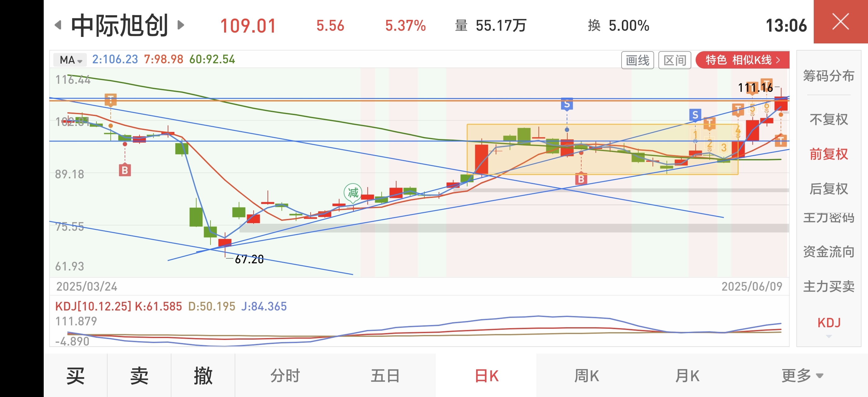Switch to 周K weekly chart tab
Screen dimensions: 868x397
tap(587, 375)
